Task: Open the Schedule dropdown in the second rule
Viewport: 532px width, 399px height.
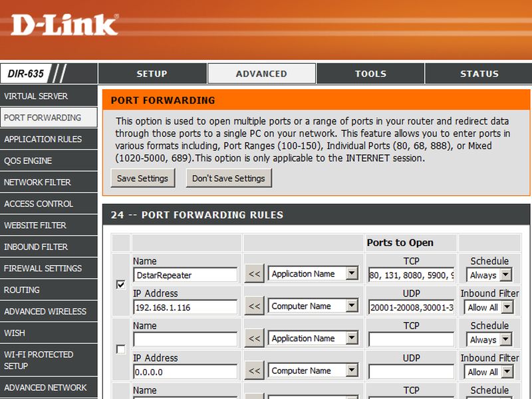Action: pyautogui.click(x=489, y=340)
